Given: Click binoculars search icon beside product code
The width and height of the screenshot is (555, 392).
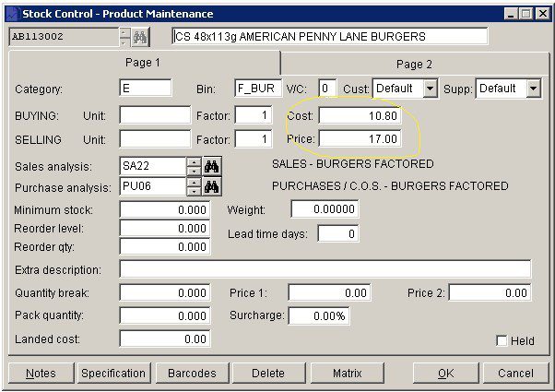Looking at the screenshot, I should pyautogui.click(x=140, y=37).
